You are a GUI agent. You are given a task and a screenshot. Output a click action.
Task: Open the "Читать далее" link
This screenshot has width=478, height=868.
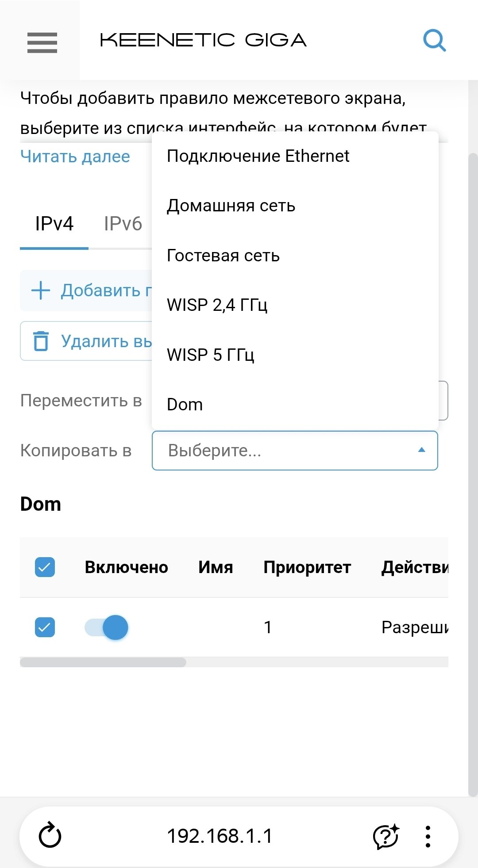[x=75, y=157]
